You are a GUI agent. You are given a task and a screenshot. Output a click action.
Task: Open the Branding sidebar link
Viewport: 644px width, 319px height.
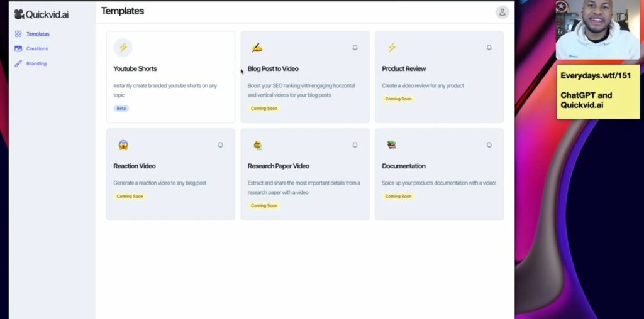click(x=36, y=63)
